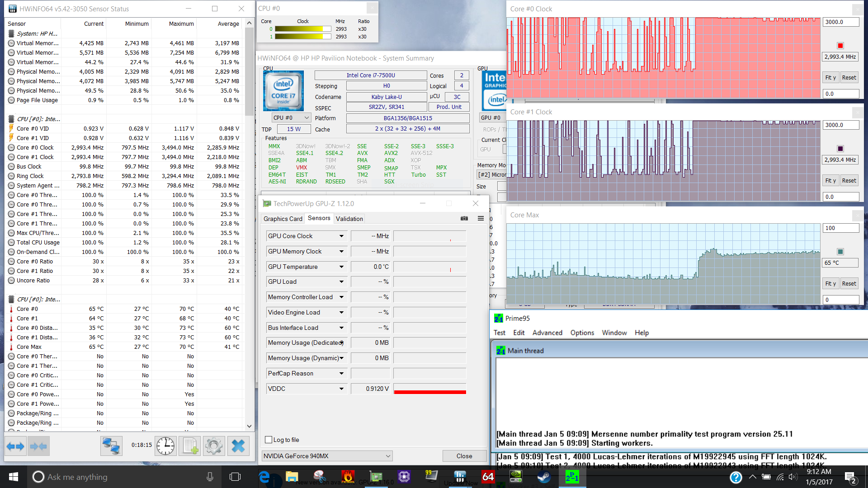Open the NVIDIA taskbar icon

[x=516, y=476]
